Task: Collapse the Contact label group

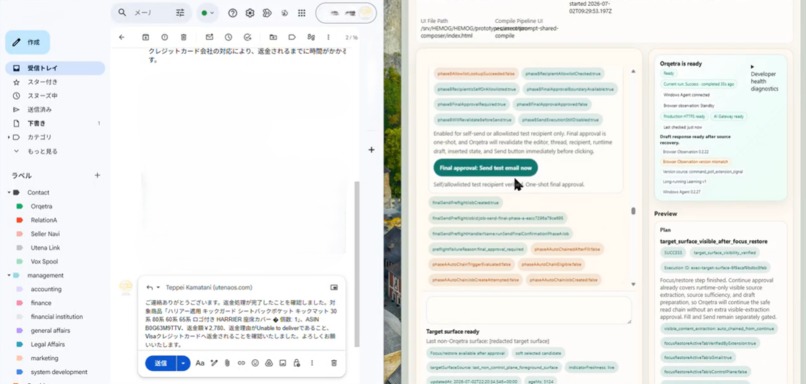Action: [9, 192]
